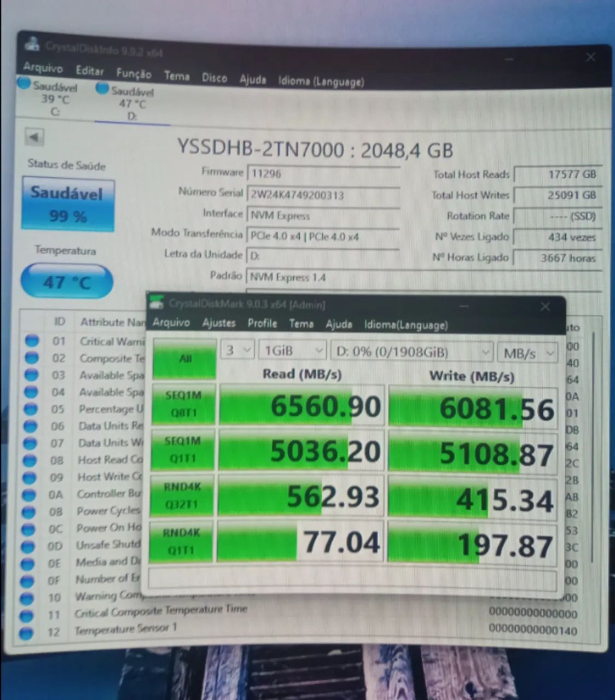This screenshot has width=615, height=700.
Task: Open Tema menu in CrystalDiskInfo
Action: (x=177, y=76)
